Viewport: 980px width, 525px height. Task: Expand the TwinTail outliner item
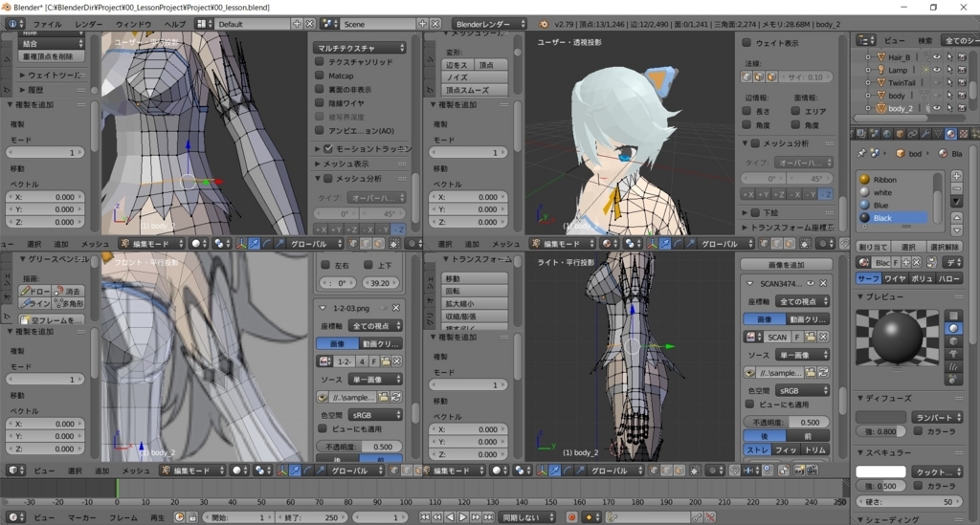click(867, 82)
